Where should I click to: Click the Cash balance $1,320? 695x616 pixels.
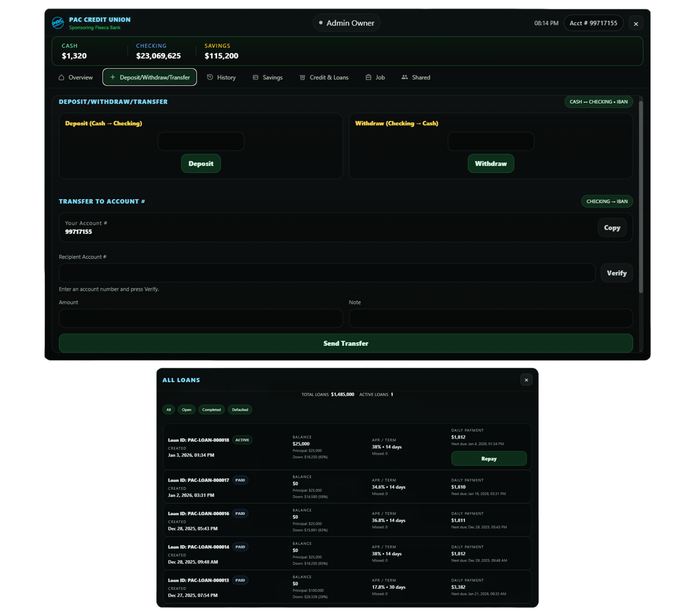(74, 56)
